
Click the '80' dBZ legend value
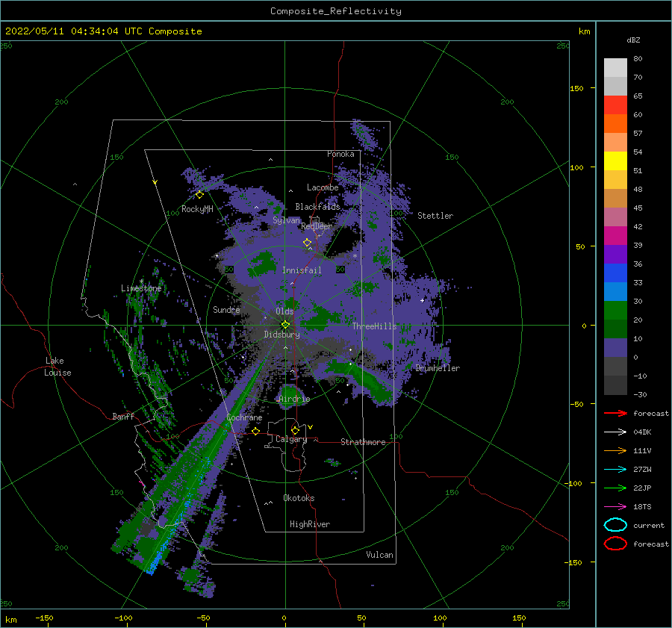click(x=638, y=59)
